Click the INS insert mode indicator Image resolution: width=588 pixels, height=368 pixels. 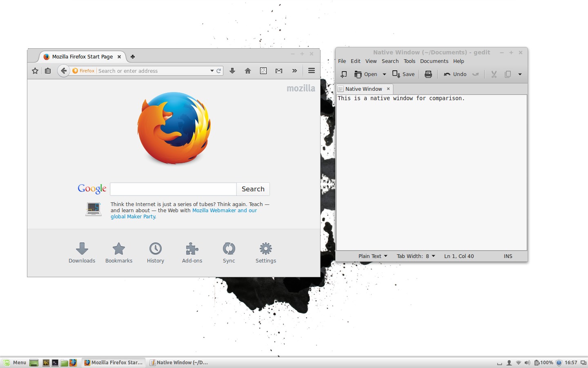point(508,256)
